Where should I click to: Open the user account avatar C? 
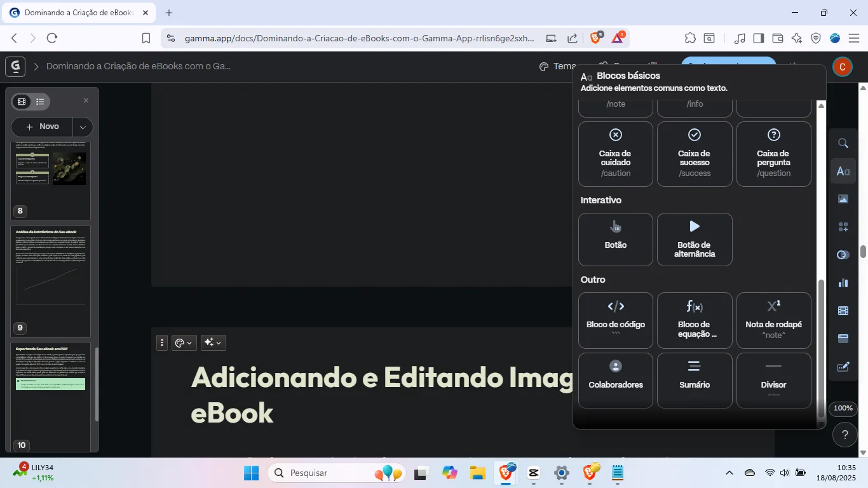coord(842,66)
